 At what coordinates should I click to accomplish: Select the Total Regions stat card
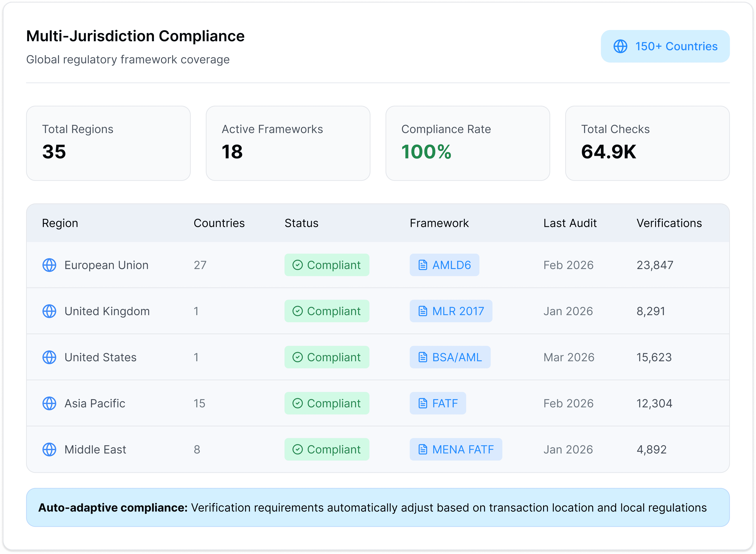(x=108, y=143)
